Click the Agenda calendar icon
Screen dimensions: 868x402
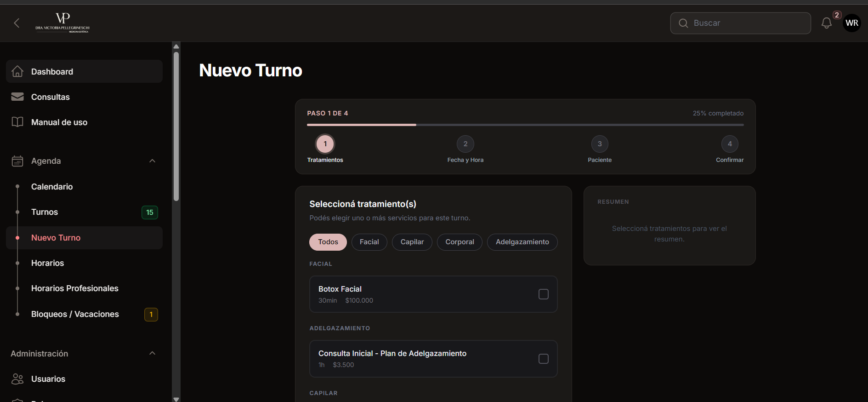[x=17, y=161]
